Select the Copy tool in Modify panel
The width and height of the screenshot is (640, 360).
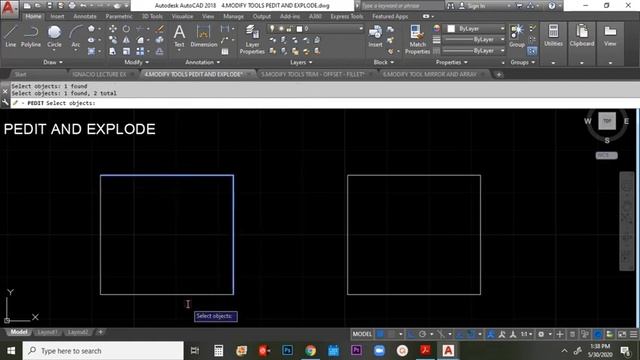coord(113,40)
